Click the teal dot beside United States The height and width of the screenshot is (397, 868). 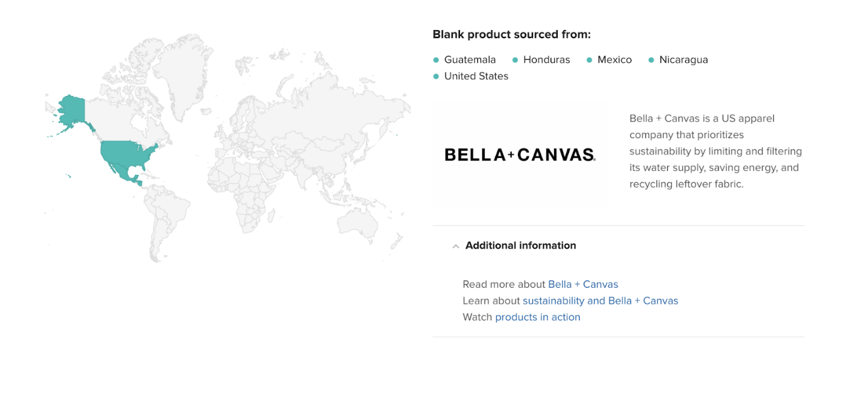436,76
